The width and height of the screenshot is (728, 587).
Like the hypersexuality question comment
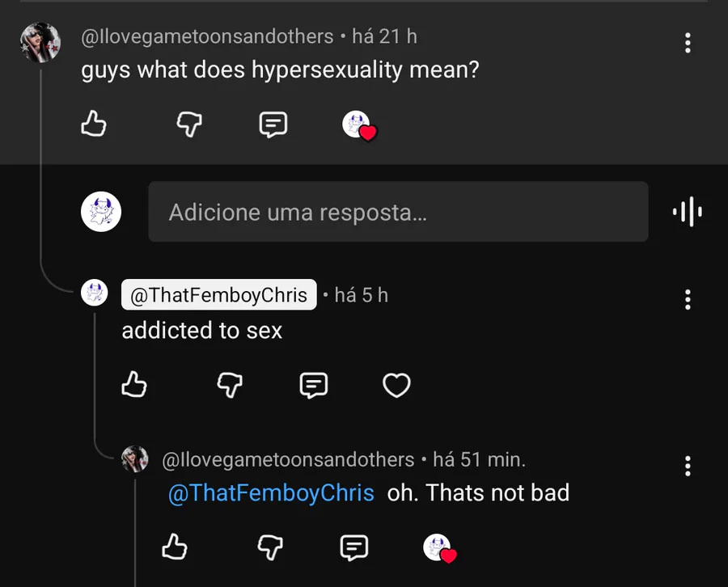point(94,125)
